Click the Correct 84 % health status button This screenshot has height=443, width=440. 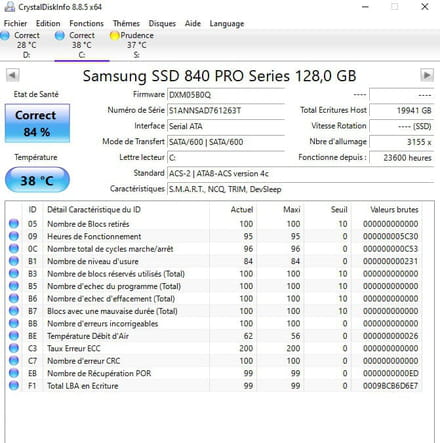tap(37, 123)
